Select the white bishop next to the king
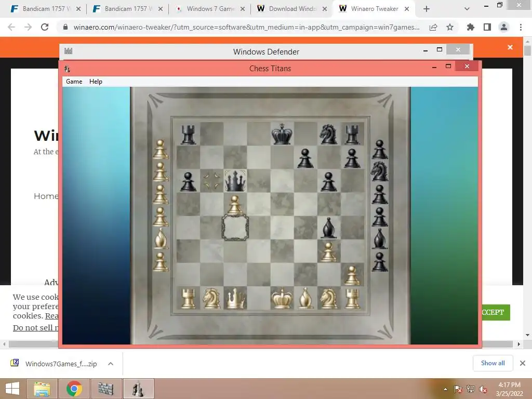The height and width of the screenshot is (399, 532). tap(305, 299)
